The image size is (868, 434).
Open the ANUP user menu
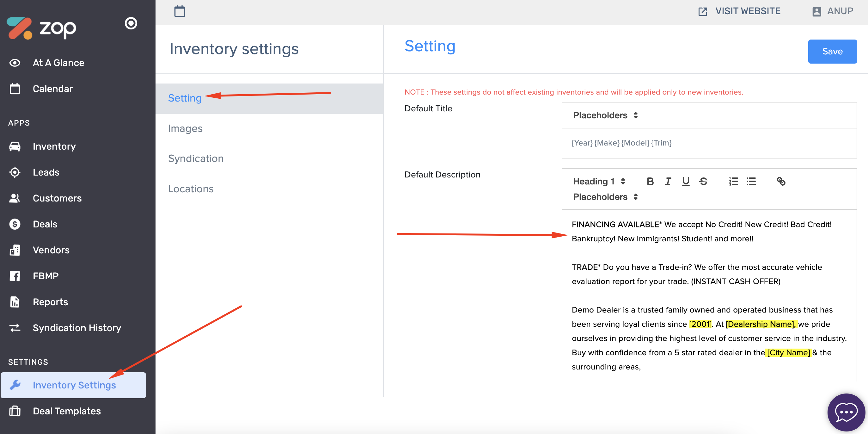coord(833,11)
